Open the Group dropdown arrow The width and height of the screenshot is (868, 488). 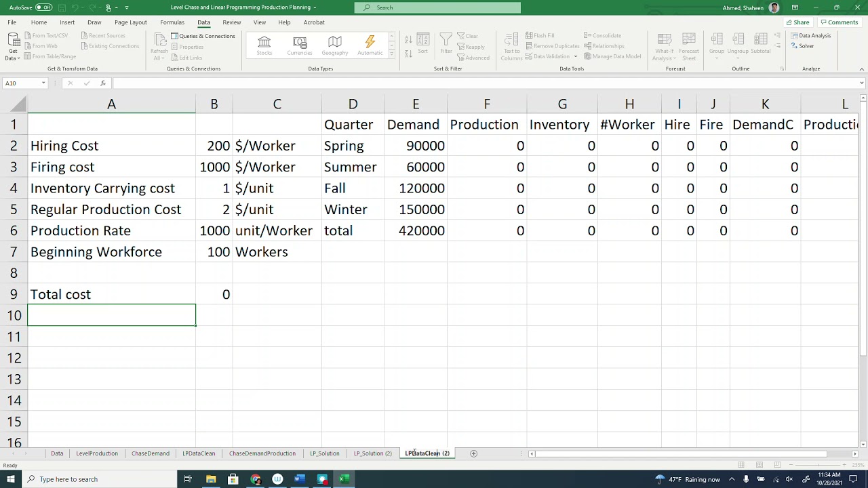point(717,57)
